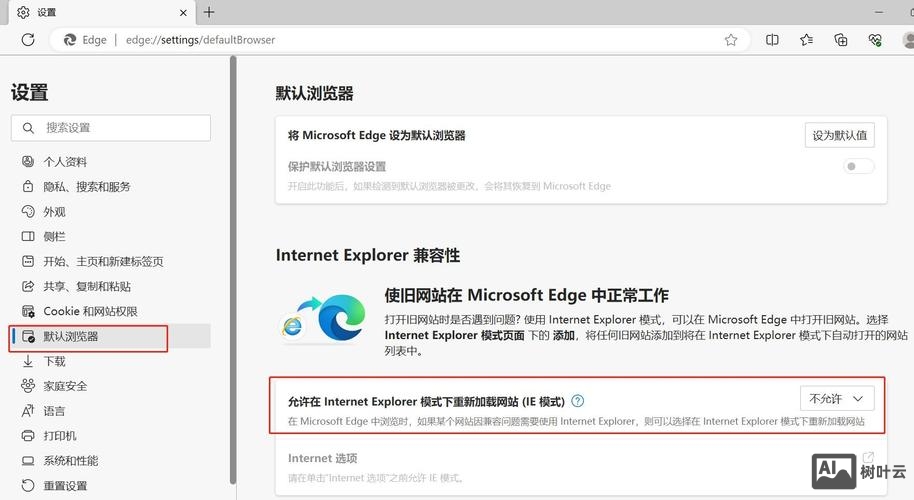Click the help icon beside IE 模式
The image size is (914, 500).
577,401
